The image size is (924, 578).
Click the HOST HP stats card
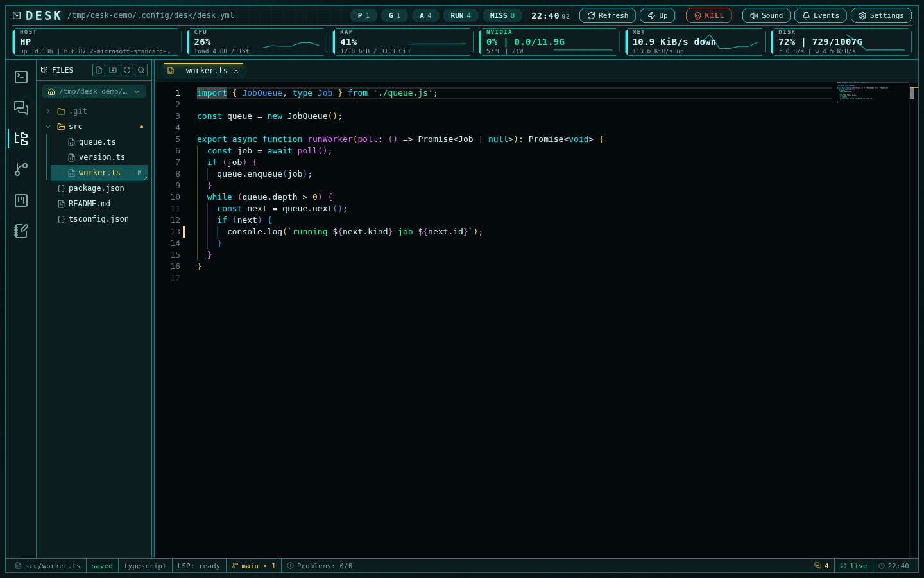click(96, 42)
